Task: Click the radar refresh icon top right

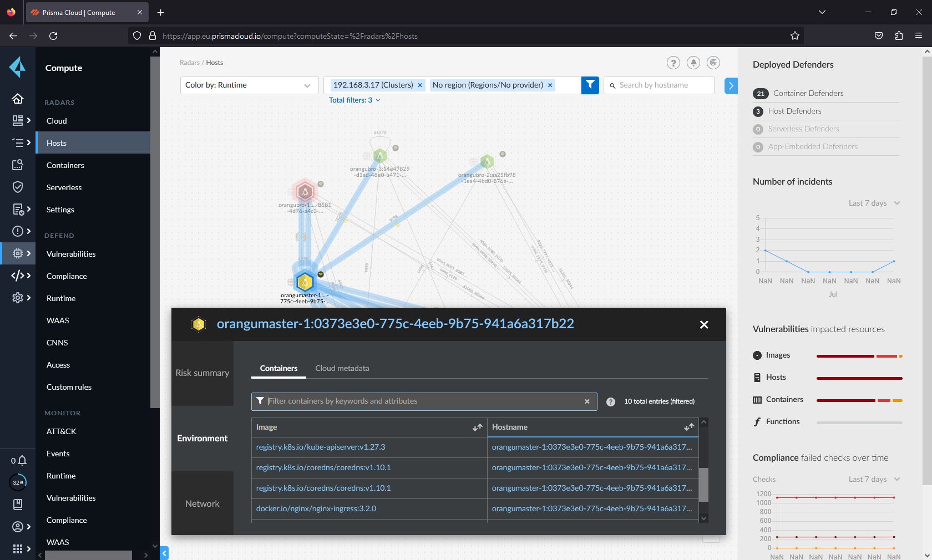Action: click(713, 63)
